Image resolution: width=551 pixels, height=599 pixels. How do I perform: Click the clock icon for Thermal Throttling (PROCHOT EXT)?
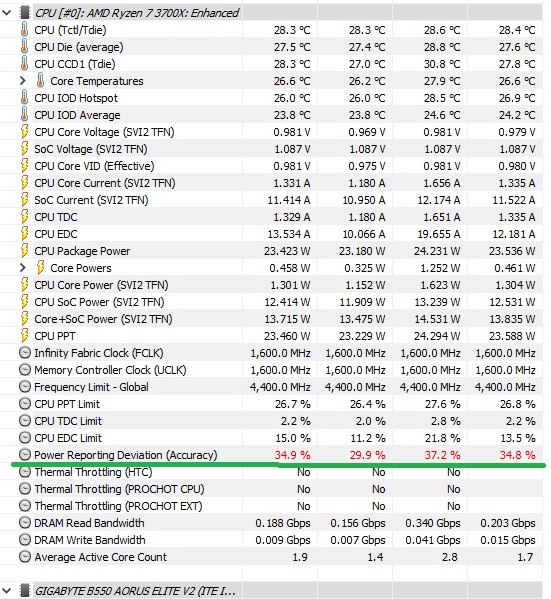[x=25, y=506]
